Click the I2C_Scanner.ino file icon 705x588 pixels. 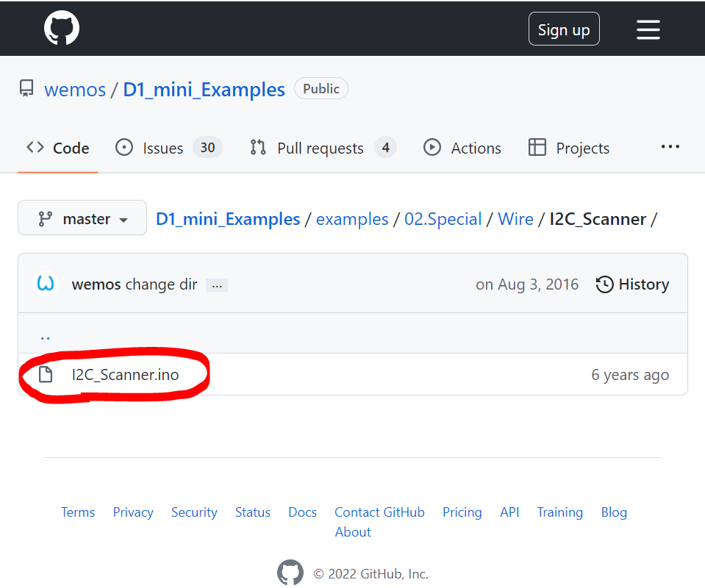pos(46,375)
